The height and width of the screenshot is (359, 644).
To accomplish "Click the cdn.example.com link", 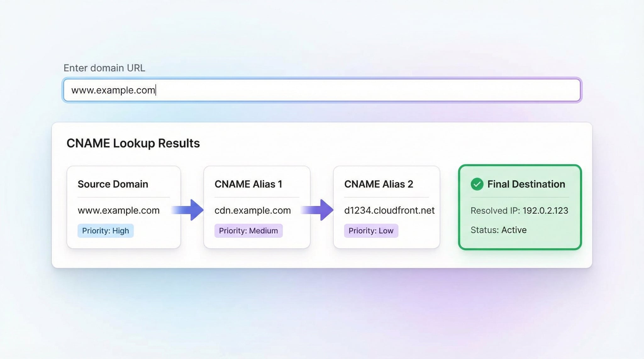I will (252, 210).
